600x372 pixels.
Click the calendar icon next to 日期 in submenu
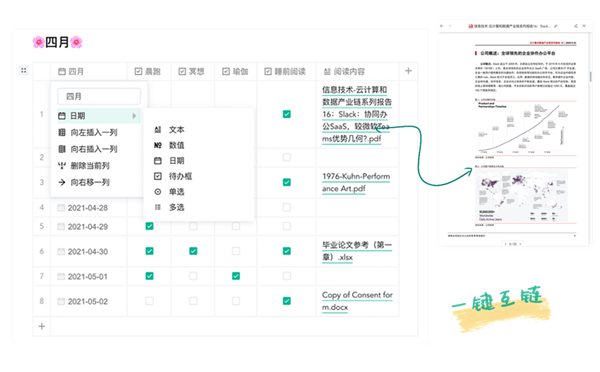tap(158, 161)
